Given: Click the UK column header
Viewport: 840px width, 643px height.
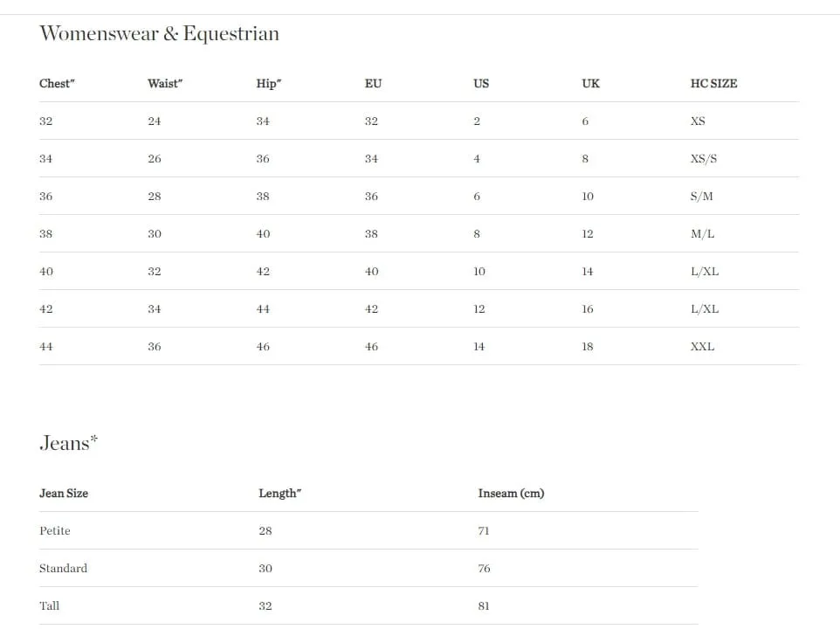Looking at the screenshot, I should 591,84.
